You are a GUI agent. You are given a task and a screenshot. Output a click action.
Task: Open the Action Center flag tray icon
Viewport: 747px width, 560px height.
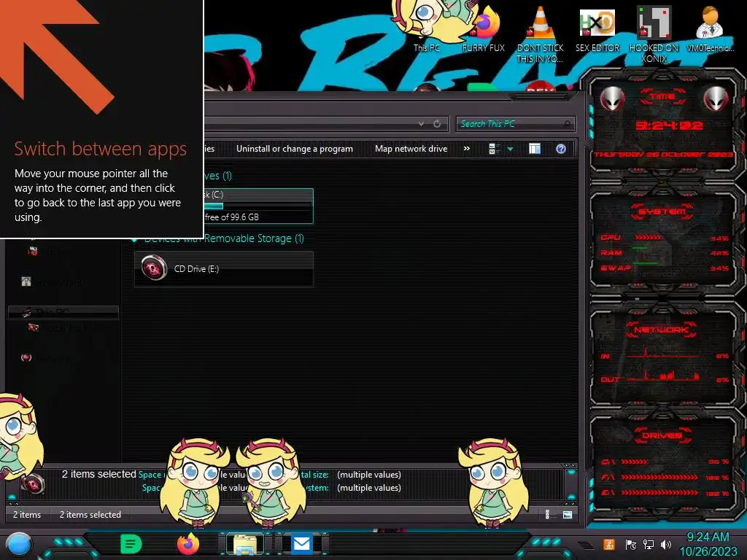(630, 545)
